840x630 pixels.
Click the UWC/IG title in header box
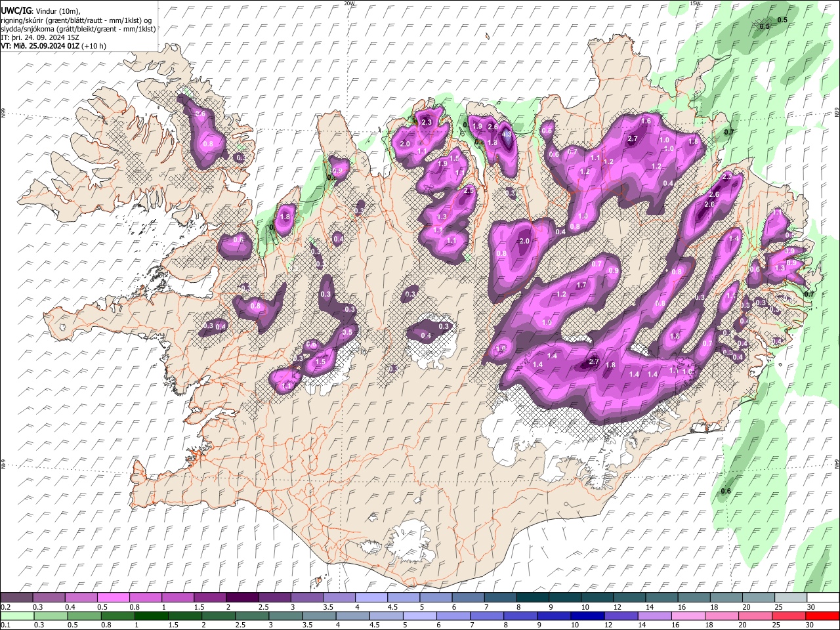pos(15,11)
